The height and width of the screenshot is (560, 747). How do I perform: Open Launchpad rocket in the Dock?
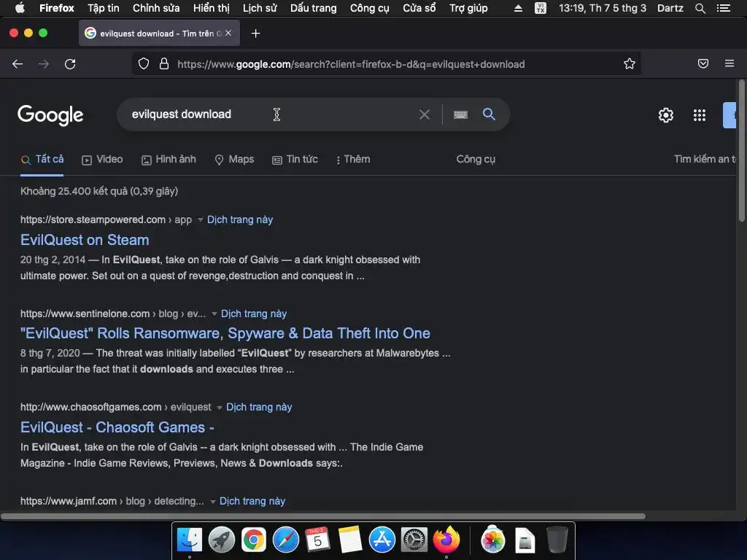tap(222, 540)
